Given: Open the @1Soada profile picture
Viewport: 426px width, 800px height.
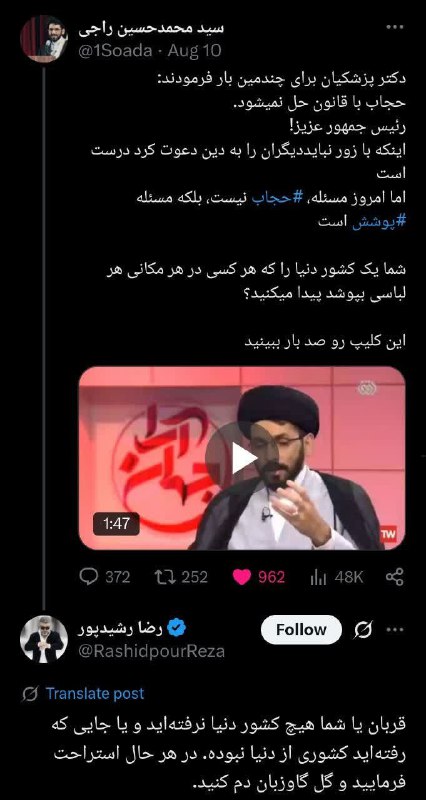Looking at the screenshot, I should tap(43, 39).
